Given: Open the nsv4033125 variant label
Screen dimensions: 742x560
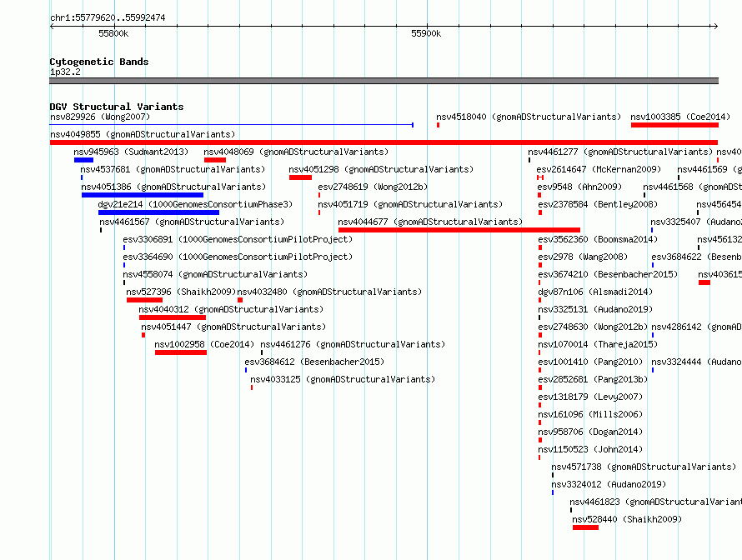Looking at the screenshot, I should 343,379.
